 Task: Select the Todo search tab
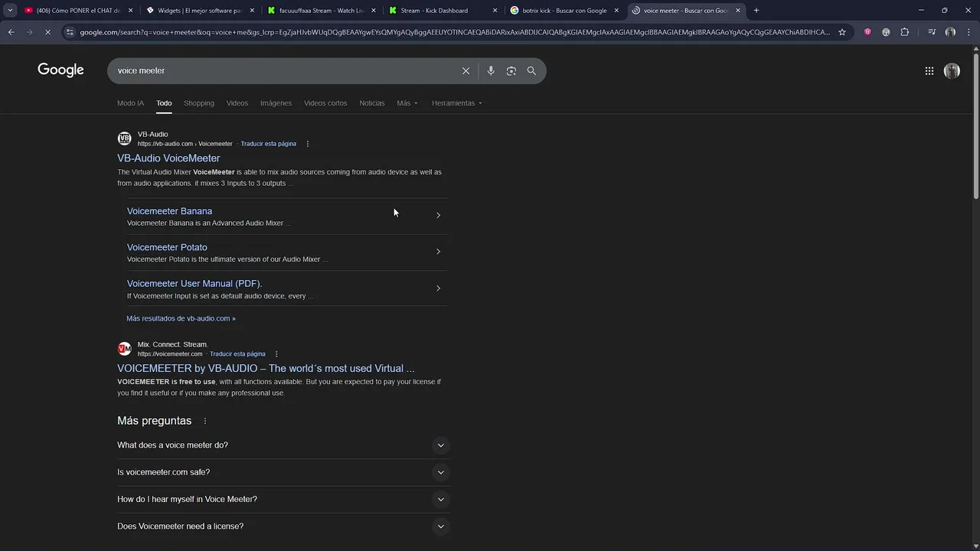tap(164, 103)
